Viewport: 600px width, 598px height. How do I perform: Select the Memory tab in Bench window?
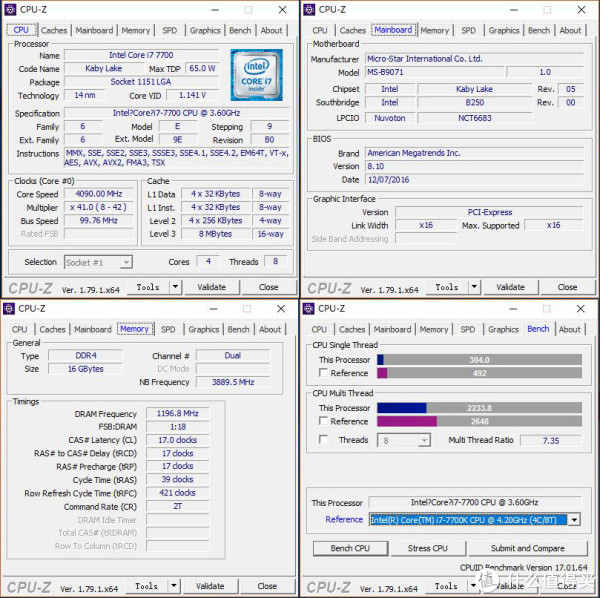coord(434,329)
